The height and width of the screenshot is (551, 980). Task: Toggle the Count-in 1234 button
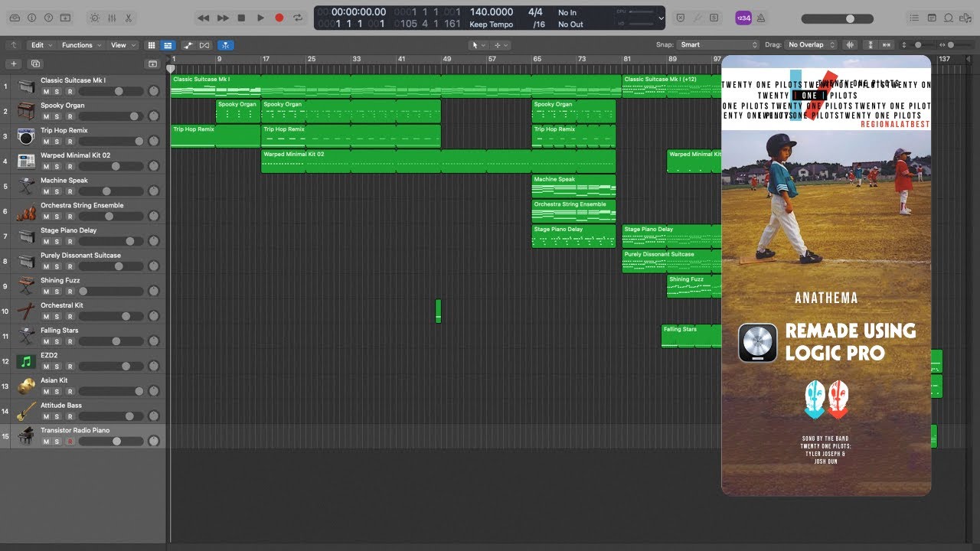click(743, 18)
